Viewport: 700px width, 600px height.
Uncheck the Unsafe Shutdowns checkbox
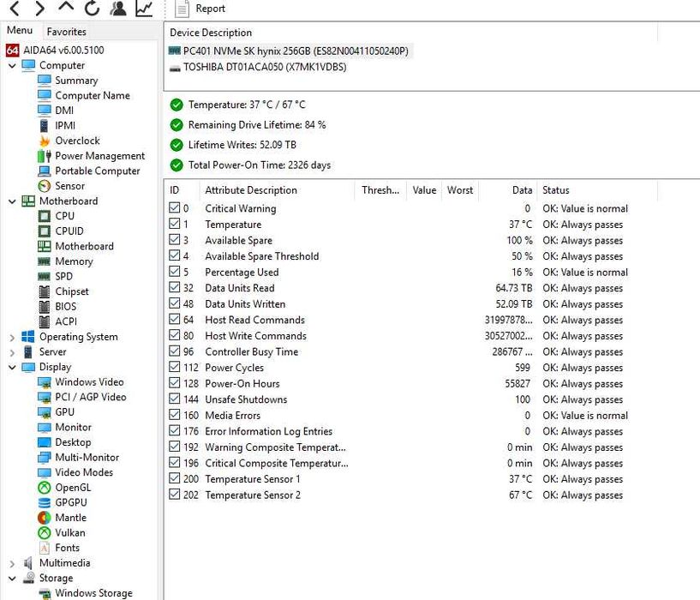coord(175,399)
